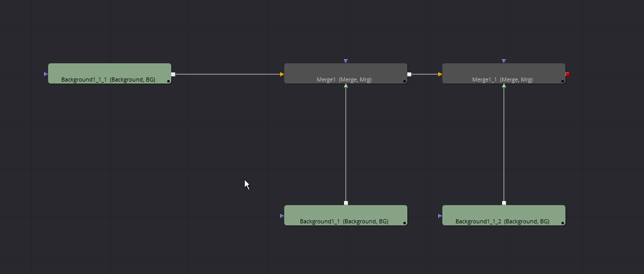Select the Background1_1 node
644x274 pixels.
click(x=346, y=215)
